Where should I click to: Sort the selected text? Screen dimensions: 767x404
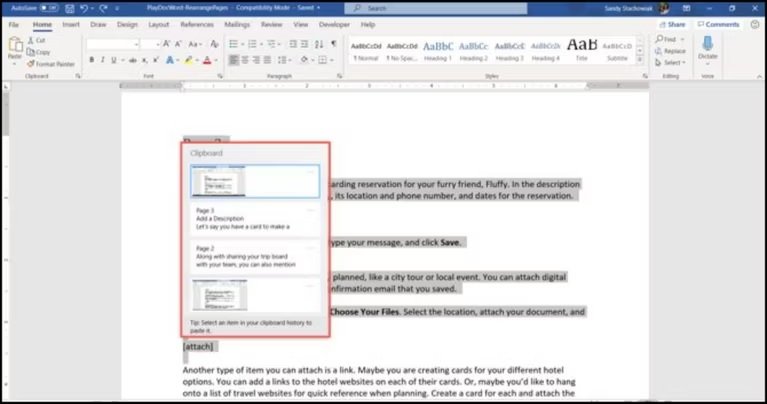(x=319, y=44)
